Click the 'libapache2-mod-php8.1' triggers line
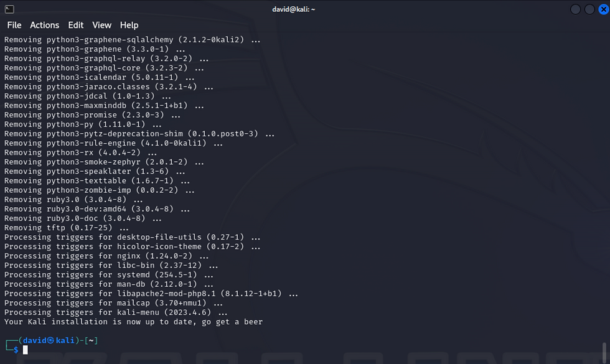This screenshot has height=364, width=610. coord(151,294)
